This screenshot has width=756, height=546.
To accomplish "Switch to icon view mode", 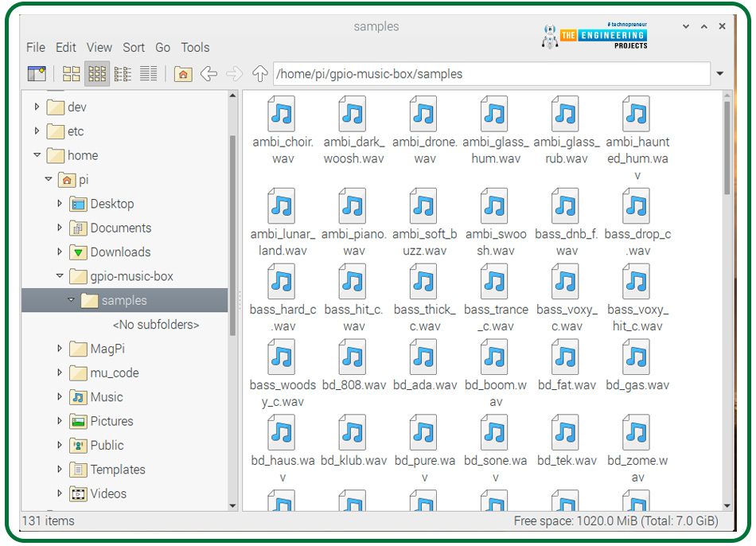I will 72,74.
